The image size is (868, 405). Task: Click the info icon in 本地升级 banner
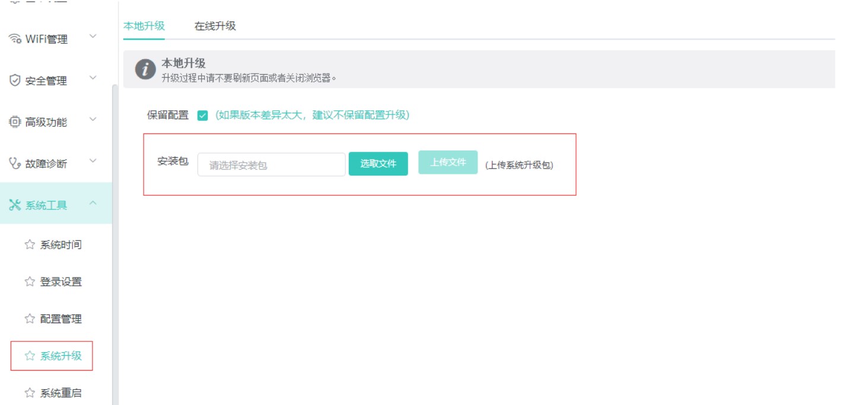(145, 69)
